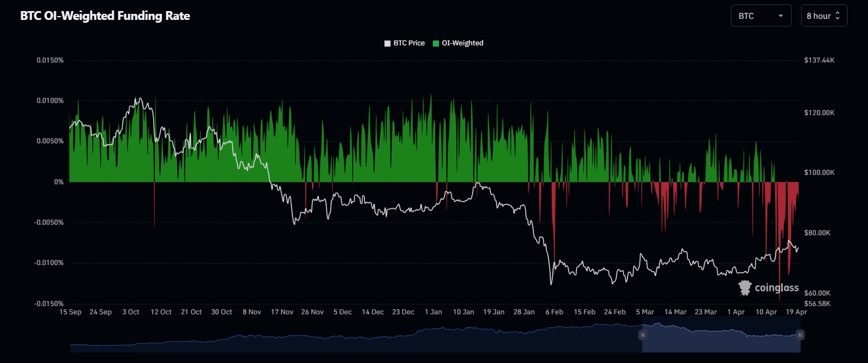Screen dimensions: 868x363
Task: Click the coinglass mascot logo icon
Action: coord(745,288)
